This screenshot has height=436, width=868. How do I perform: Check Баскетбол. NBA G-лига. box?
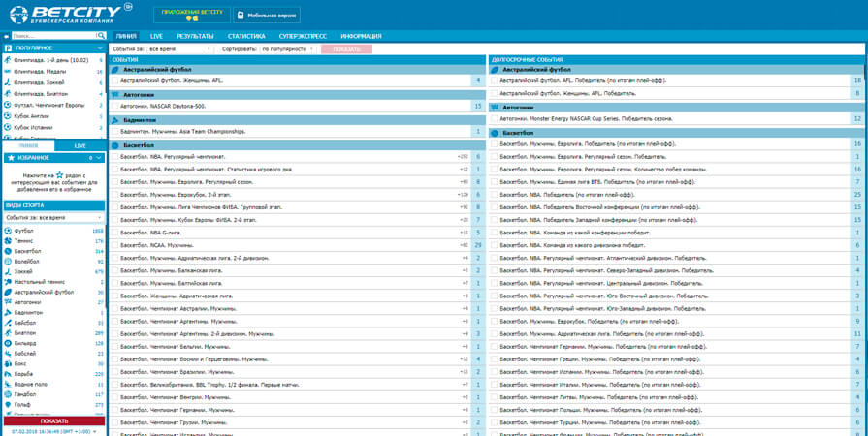(x=114, y=233)
